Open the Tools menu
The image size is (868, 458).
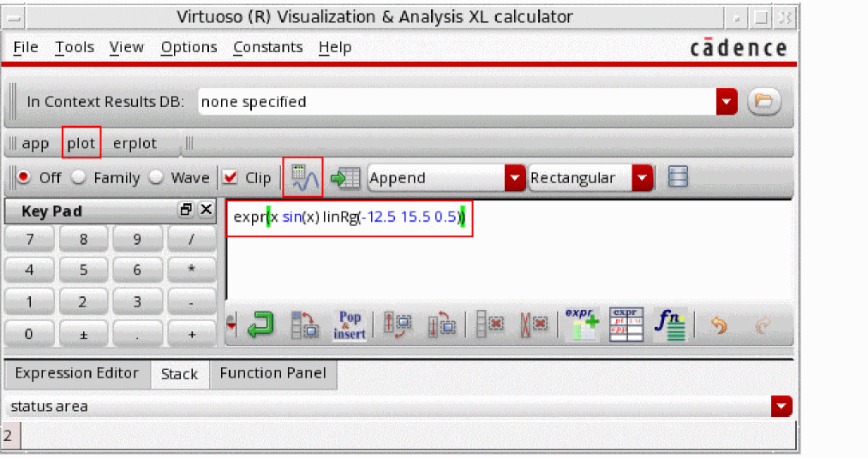pyautogui.click(x=75, y=48)
